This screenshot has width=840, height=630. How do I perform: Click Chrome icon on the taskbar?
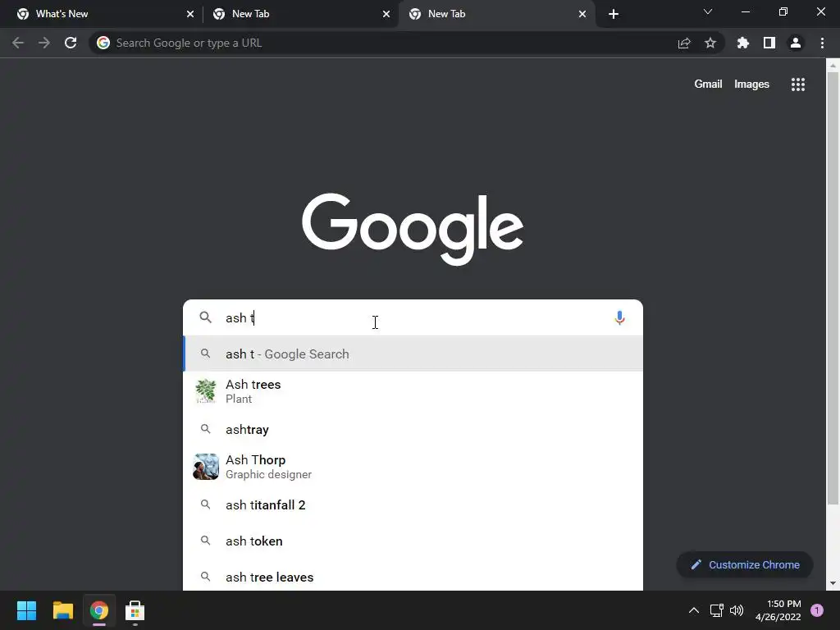[99, 610]
